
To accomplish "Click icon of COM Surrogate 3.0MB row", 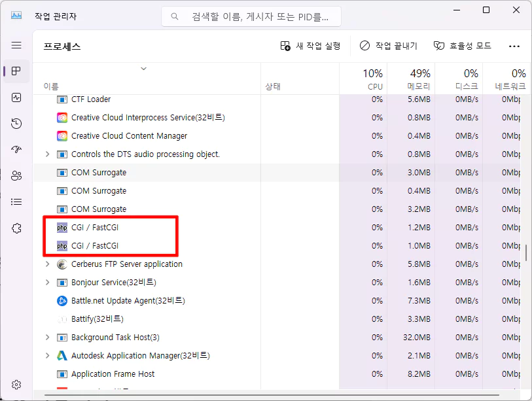I will (62, 173).
